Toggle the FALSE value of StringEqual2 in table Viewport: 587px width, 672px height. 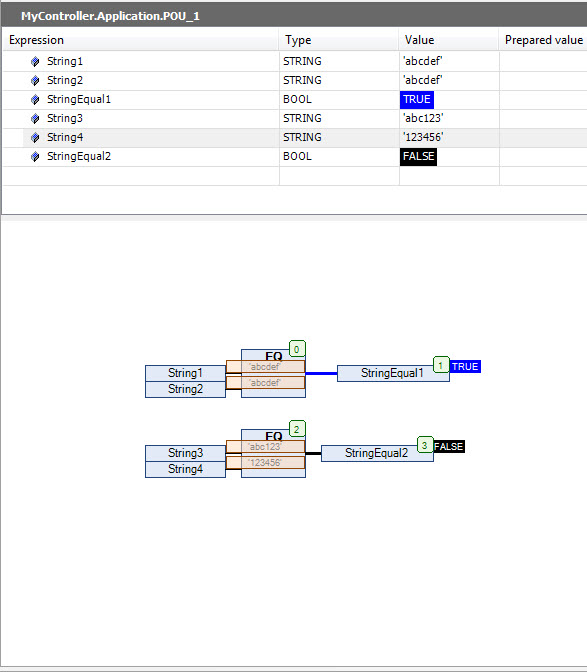click(x=419, y=156)
